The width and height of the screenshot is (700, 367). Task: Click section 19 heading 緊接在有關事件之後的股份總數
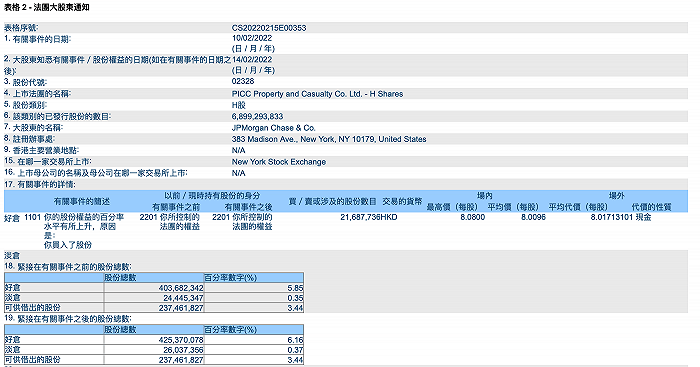pos(68,318)
